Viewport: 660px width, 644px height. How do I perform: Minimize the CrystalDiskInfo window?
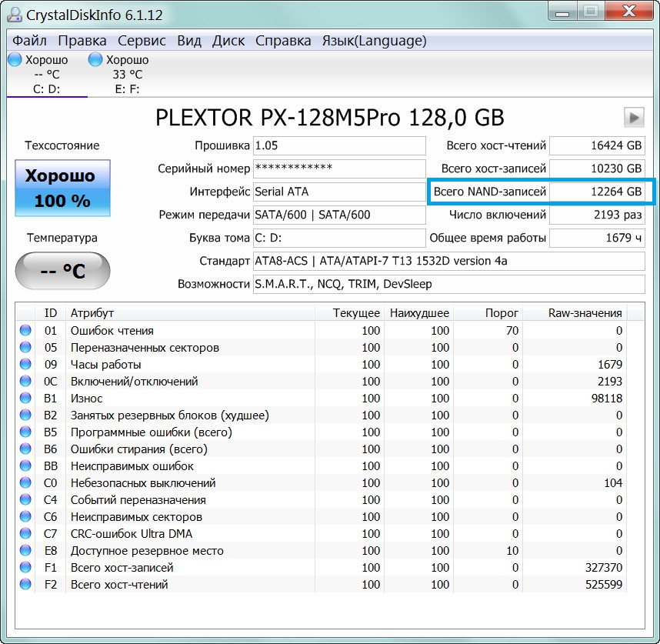point(562,12)
